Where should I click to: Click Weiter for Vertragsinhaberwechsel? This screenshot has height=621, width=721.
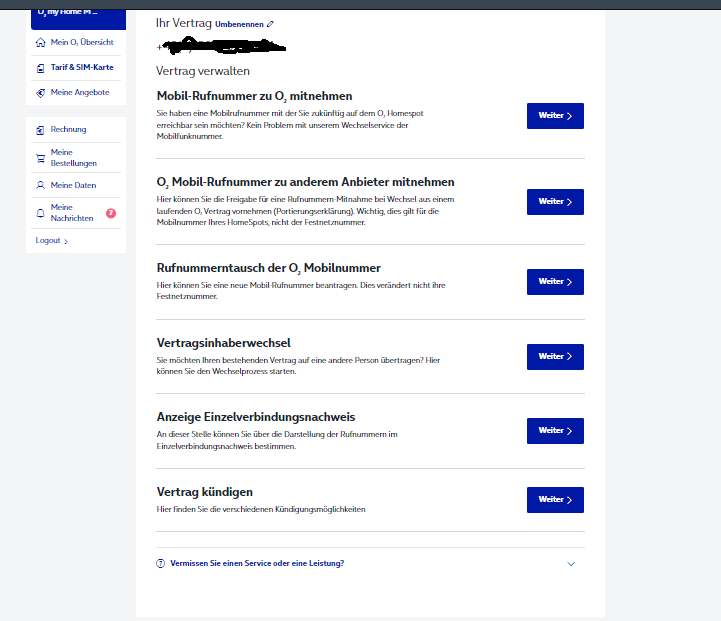tap(555, 357)
